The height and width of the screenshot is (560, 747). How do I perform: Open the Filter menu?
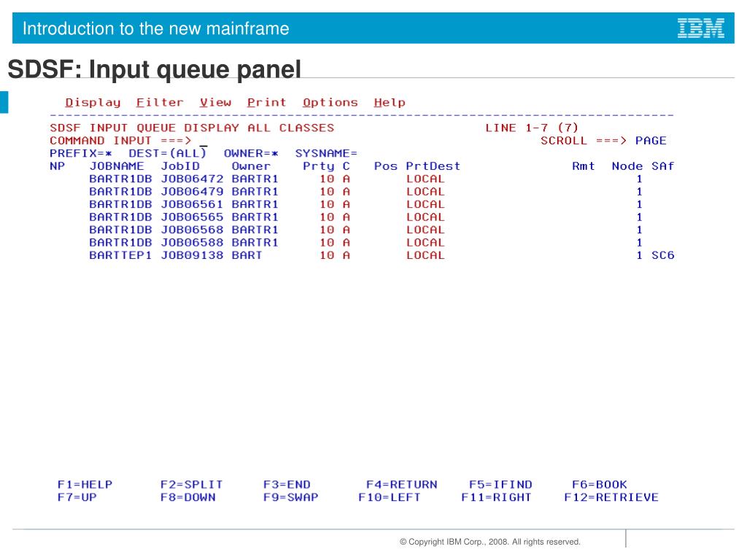coord(160,103)
